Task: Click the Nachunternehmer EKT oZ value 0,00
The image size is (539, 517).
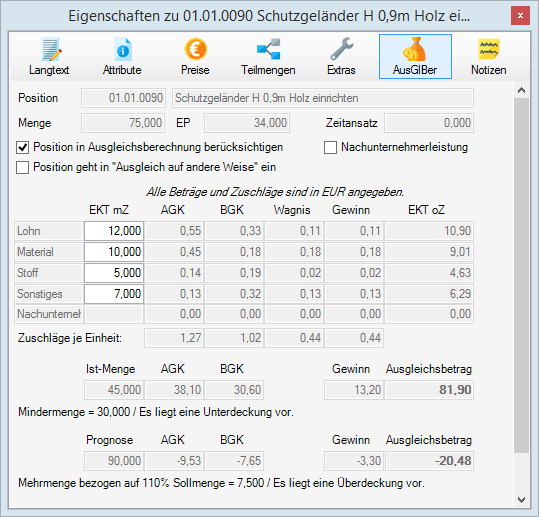Action: (429, 314)
